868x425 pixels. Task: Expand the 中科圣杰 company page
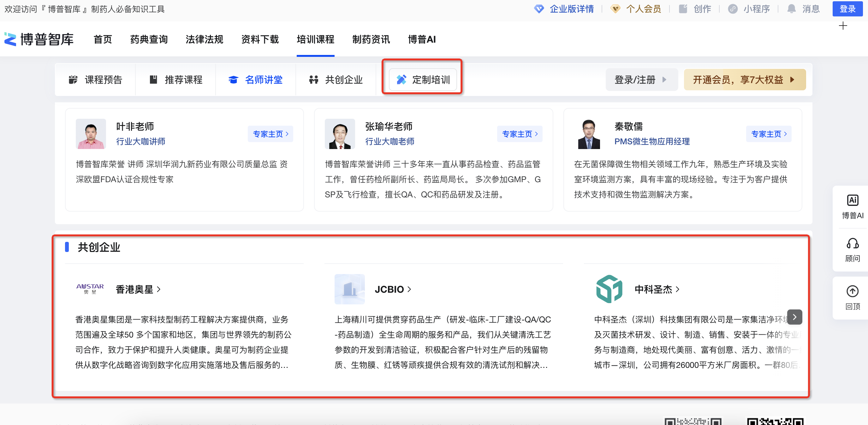point(657,289)
